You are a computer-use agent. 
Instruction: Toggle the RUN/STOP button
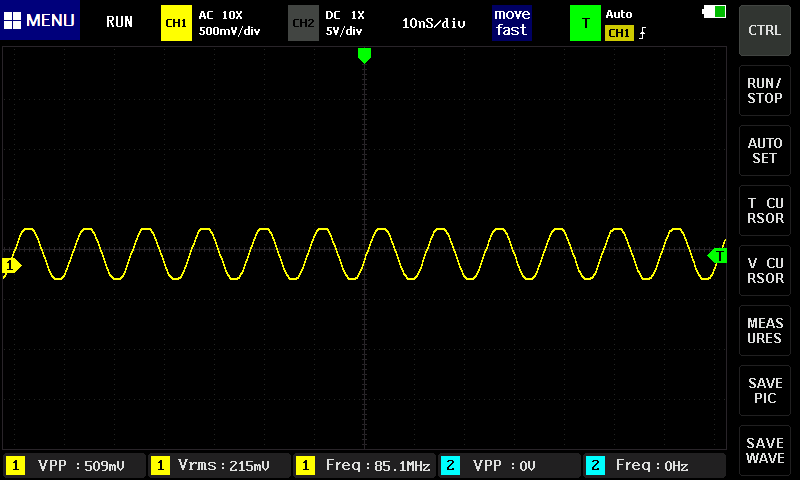click(765, 91)
